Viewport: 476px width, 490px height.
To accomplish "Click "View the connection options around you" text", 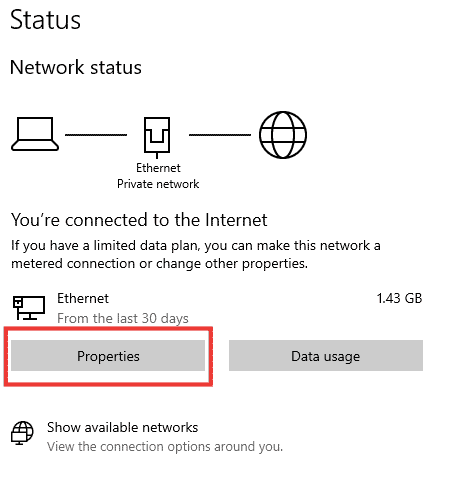I will coord(165,447).
